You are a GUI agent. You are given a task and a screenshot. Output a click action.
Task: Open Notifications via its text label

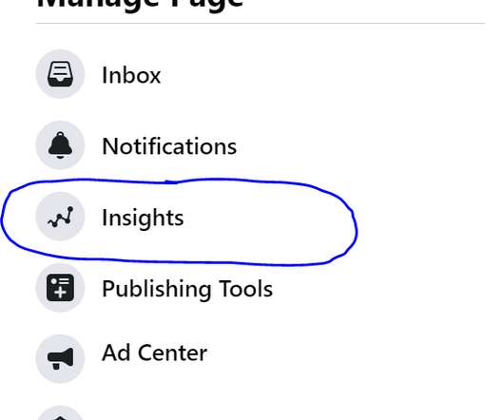[169, 146]
